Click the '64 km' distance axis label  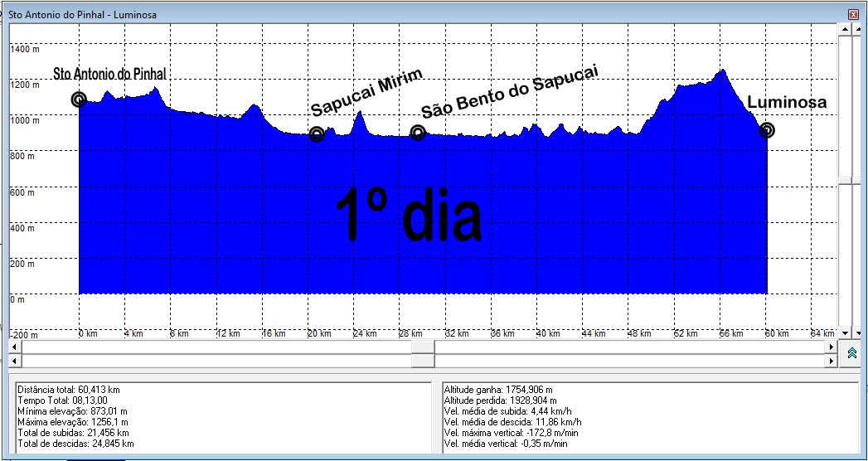pyautogui.click(x=822, y=333)
